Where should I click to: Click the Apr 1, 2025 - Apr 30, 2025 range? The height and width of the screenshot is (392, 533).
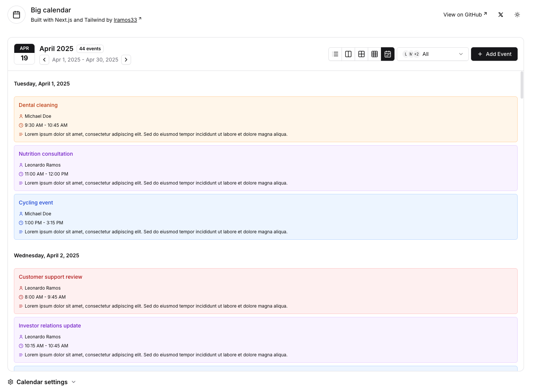pyautogui.click(x=85, y=60)
